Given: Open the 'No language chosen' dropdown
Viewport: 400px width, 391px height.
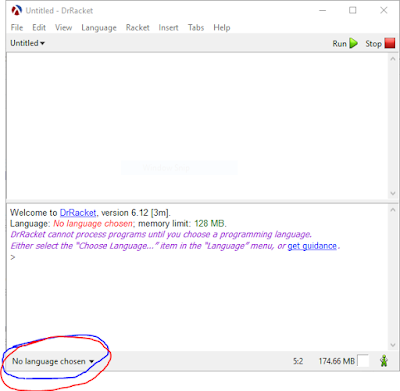Looking at the screenshot, I should [x=53, y=361].
